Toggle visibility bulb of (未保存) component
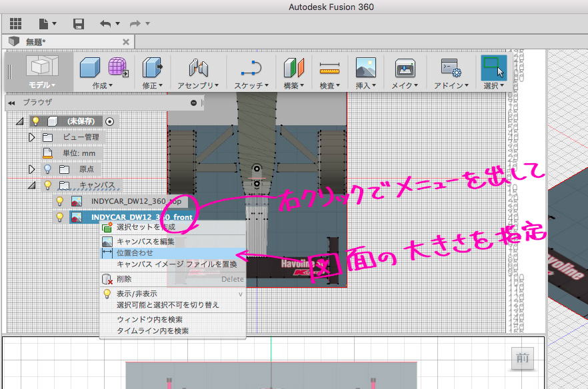This screenshot has height=389, width=588. pyautogui.click(x=35, y=121)
